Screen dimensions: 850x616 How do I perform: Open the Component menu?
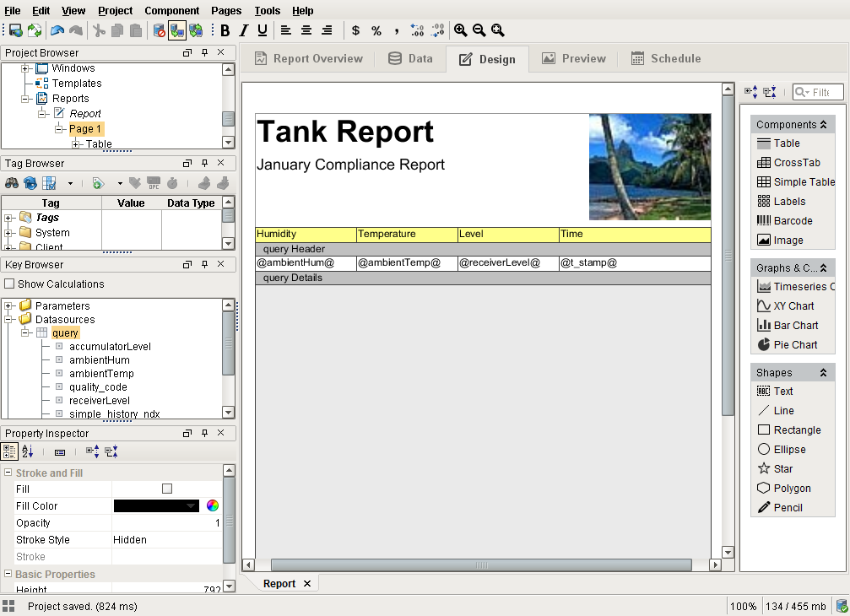coord(171,10)
